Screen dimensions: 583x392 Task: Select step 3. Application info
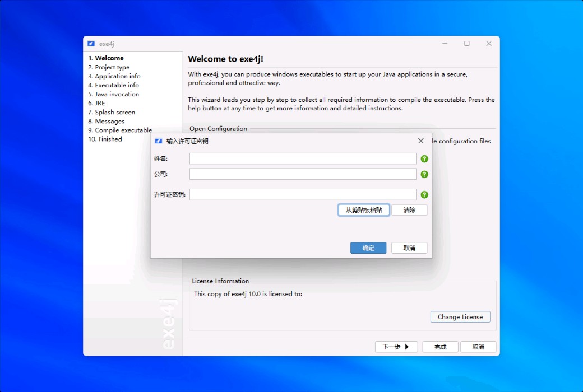pyautogui.click(x=114, y=76)
